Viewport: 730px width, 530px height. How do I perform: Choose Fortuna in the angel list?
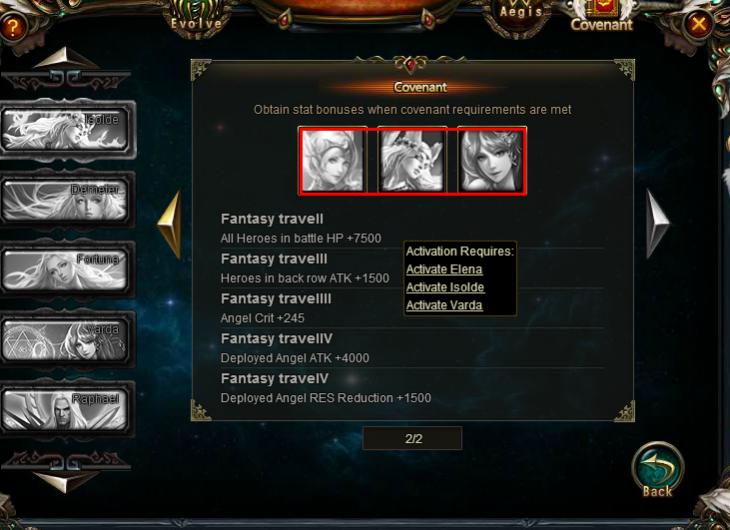click(x=66, y=270)
